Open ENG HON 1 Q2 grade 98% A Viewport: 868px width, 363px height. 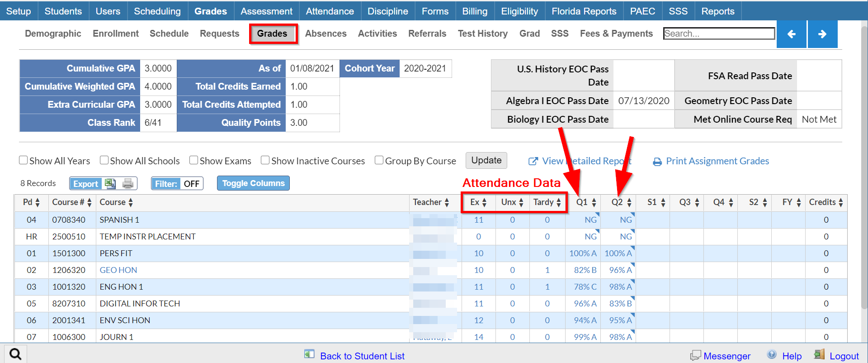pos(620,287)
